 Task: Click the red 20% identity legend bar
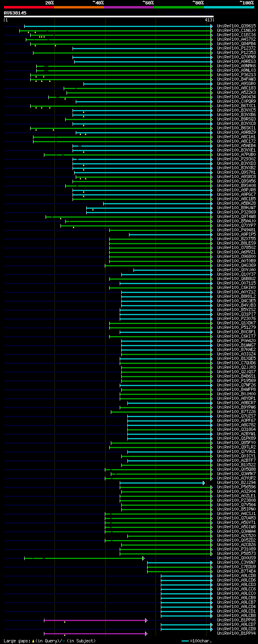pyautogui.click(x=29, y=7)
